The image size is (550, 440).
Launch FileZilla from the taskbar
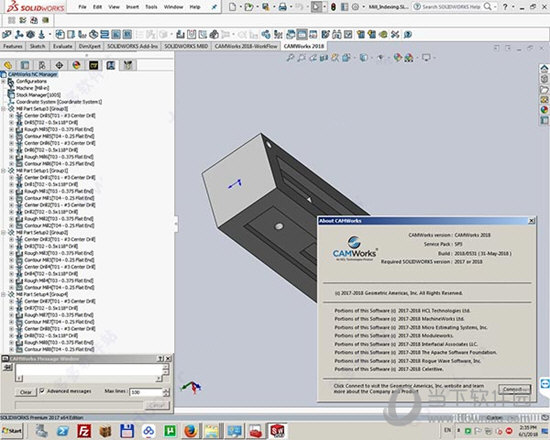[x=84, y=431]
